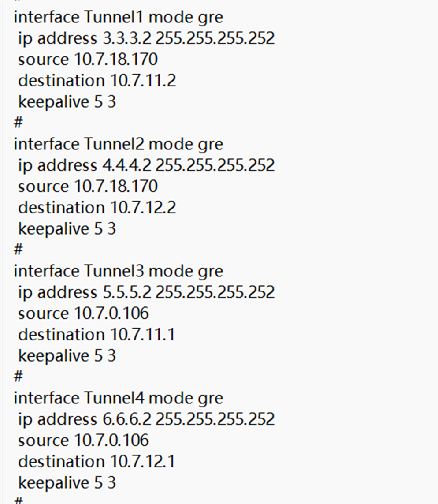Click the "interface Tunnel4 mode gre" line
438x504 pixels.
click(x=118, y=398)
